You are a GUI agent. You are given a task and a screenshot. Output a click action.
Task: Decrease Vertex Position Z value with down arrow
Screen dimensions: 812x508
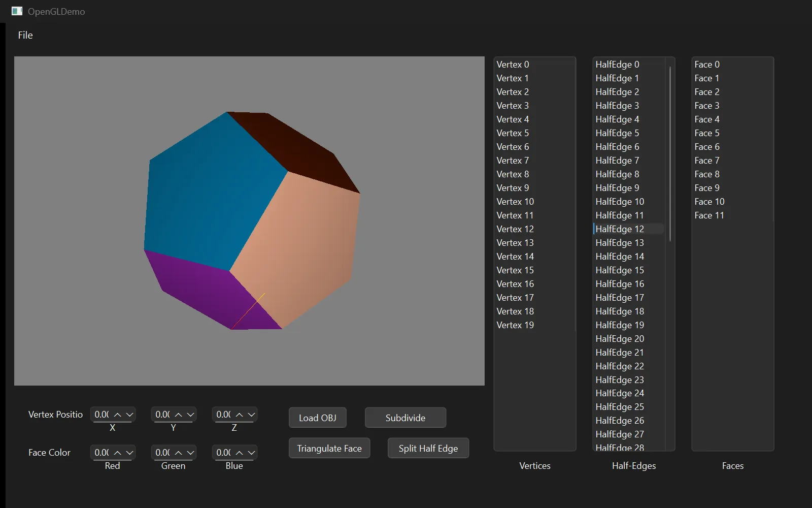point(251,415)
